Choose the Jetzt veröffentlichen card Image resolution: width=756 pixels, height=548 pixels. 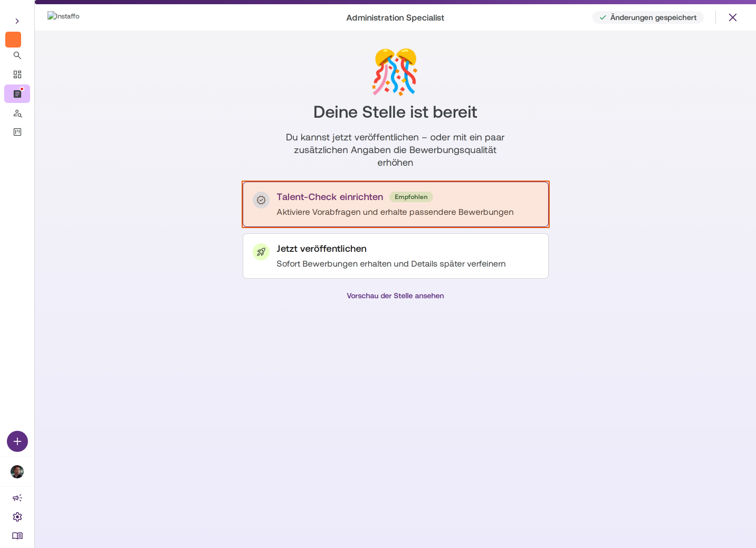point(396,256)
